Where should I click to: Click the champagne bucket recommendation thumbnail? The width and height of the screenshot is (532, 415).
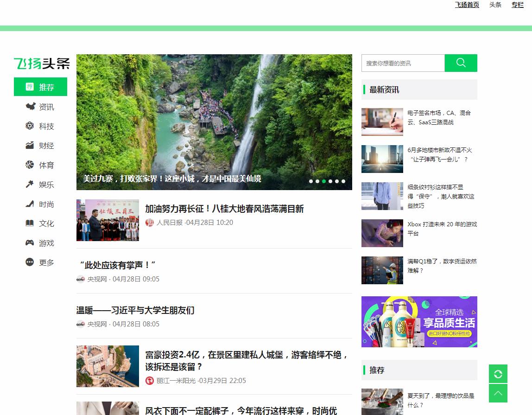pos(382,402)
